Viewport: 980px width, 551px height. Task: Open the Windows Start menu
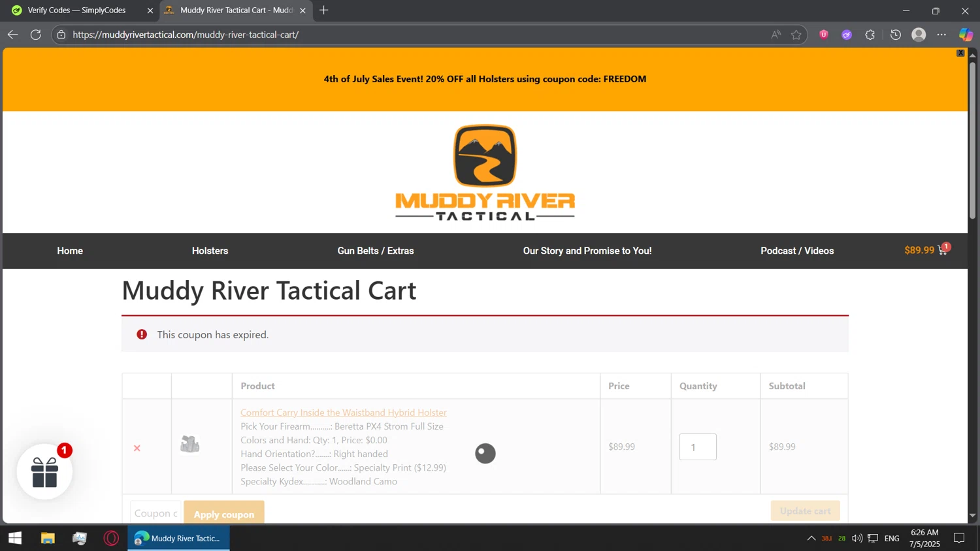click(14, 538)
